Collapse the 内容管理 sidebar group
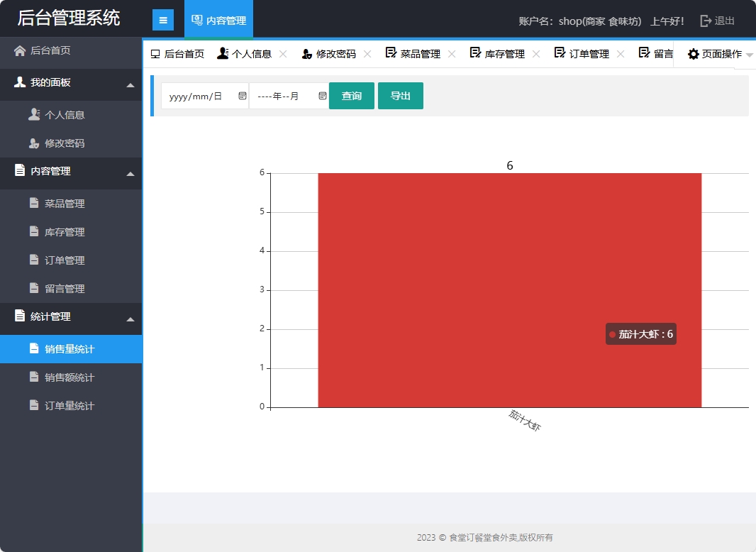The height and width of the screenshot is (552, 756). tap(130, 175)
